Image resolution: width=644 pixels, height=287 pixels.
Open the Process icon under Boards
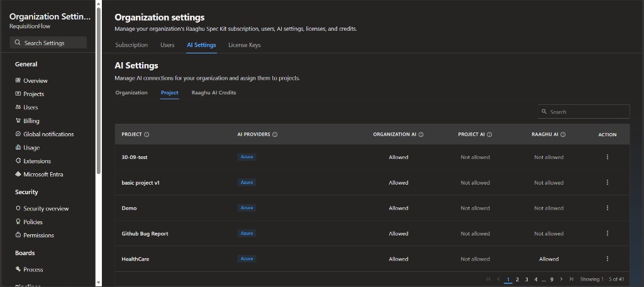18,269
